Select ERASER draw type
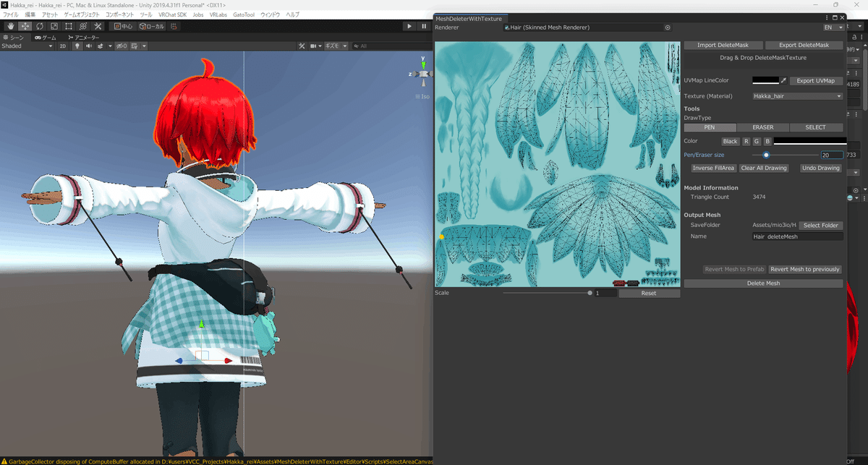 point(762,127)
